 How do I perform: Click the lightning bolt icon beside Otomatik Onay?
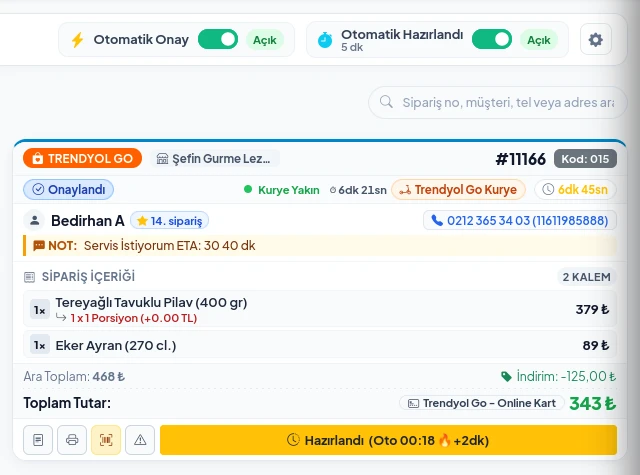(x=77, y=40)
